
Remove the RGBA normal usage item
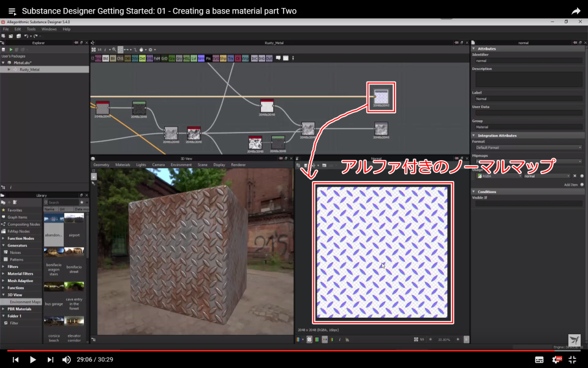[x=575, y=176]
